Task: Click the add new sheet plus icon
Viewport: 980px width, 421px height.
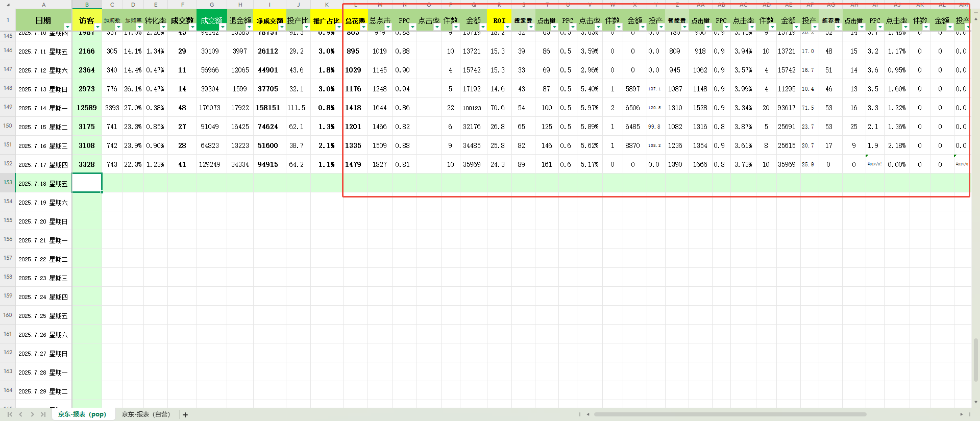Action: 185,415
